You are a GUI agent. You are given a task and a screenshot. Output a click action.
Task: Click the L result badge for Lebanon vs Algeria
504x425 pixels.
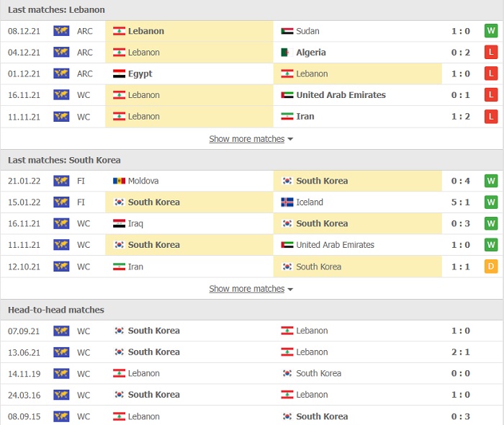(x=491, y=53)
